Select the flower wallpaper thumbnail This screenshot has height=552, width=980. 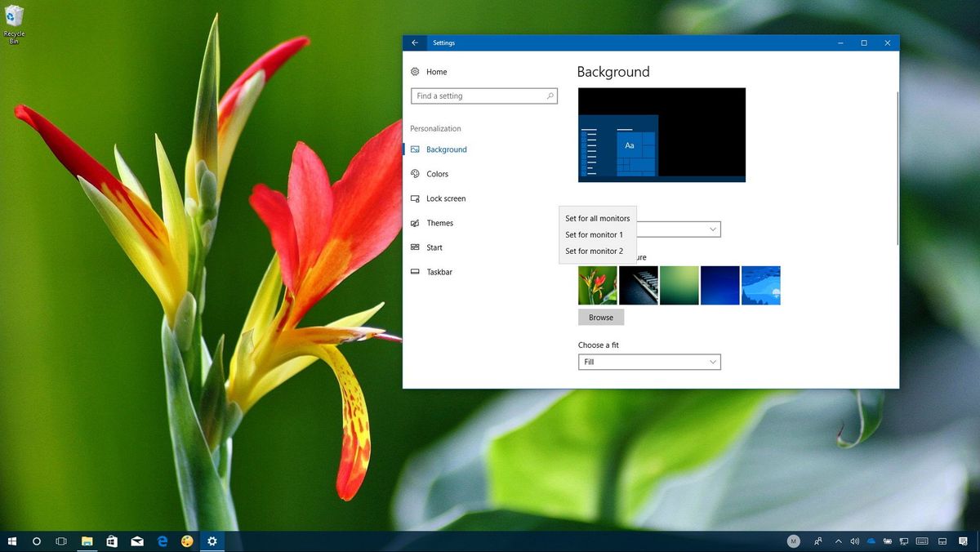pyautogui.click(x=597, y=285)
